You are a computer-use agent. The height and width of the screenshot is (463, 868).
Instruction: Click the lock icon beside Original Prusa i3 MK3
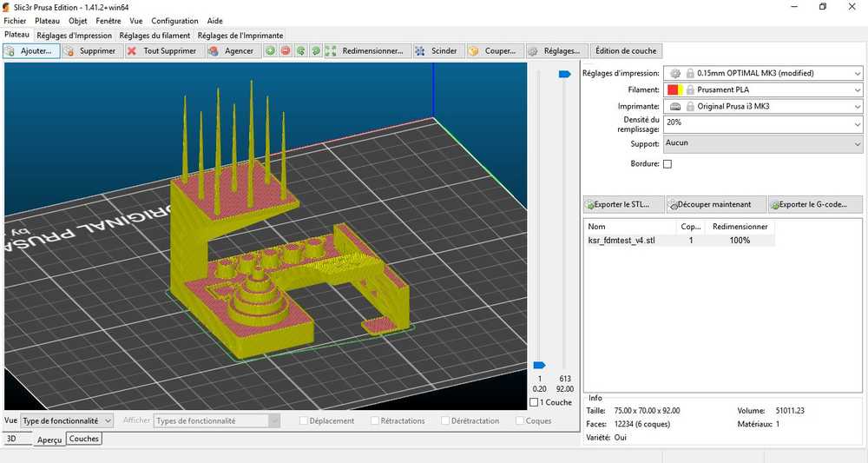690,106
